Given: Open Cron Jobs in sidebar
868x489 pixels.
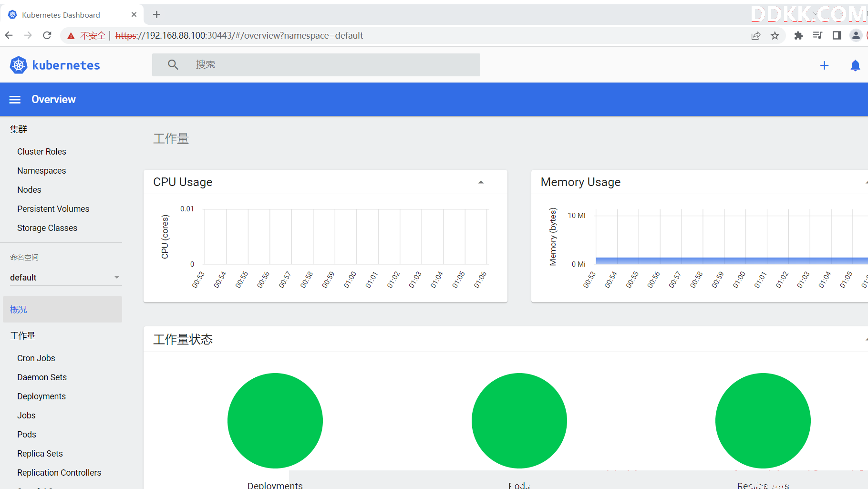Looking at the screenshot, I should 36,358.
